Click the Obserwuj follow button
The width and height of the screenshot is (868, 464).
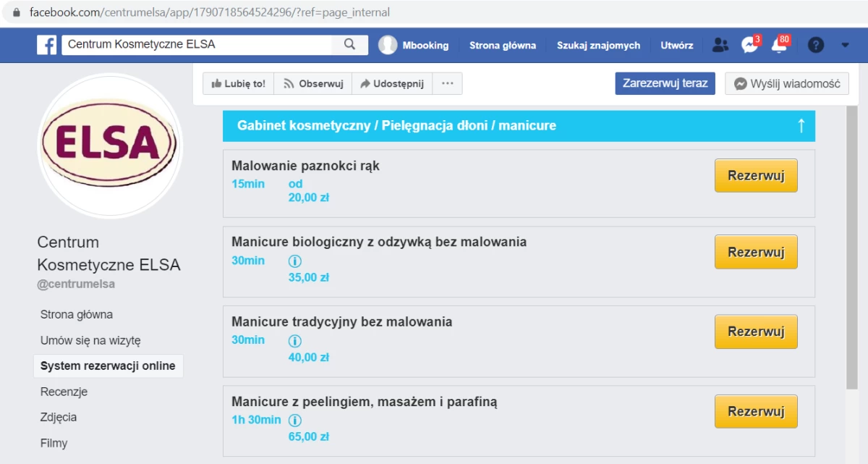click(312, 83)
